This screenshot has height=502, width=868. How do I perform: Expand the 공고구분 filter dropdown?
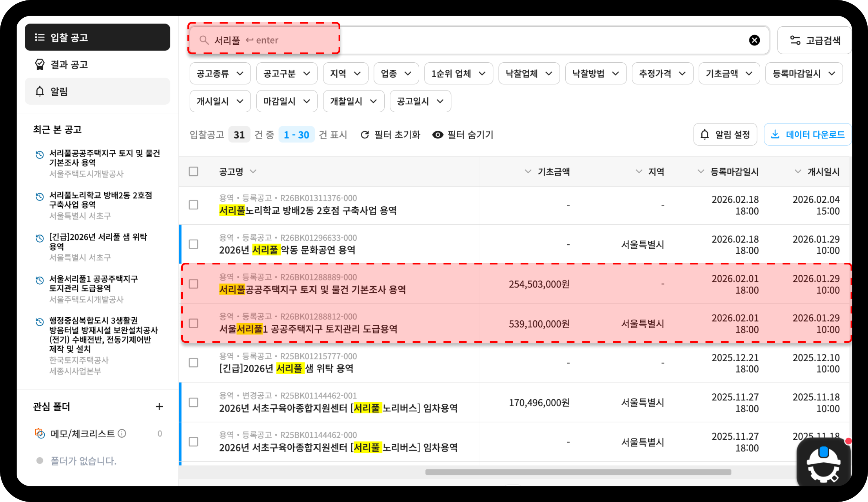[287, 73]
